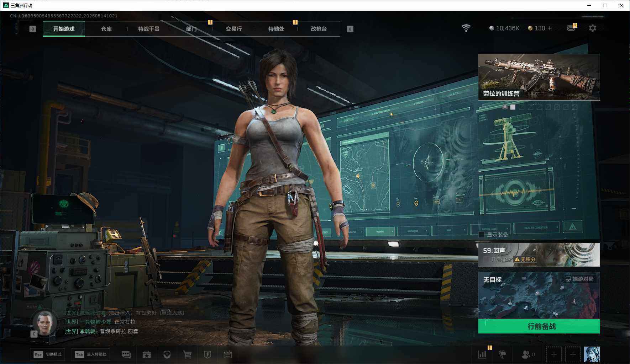Click the 端游对局 mode label

pyautogui.click(x=579, y=279)
